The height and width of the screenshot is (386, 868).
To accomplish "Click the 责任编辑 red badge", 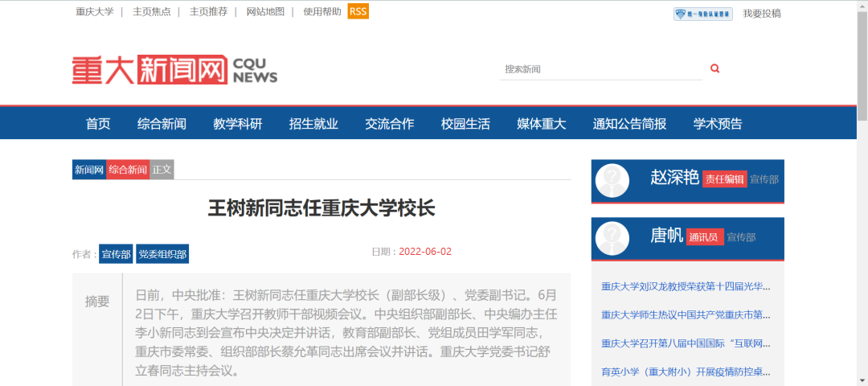I will pyautogui.click(x=725, y=179).
